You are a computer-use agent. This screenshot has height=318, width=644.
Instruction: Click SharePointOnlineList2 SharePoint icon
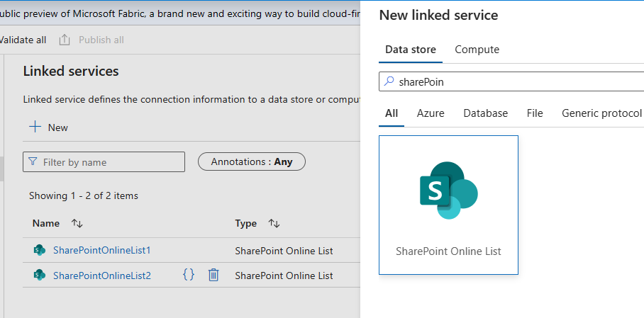[40, 275]
